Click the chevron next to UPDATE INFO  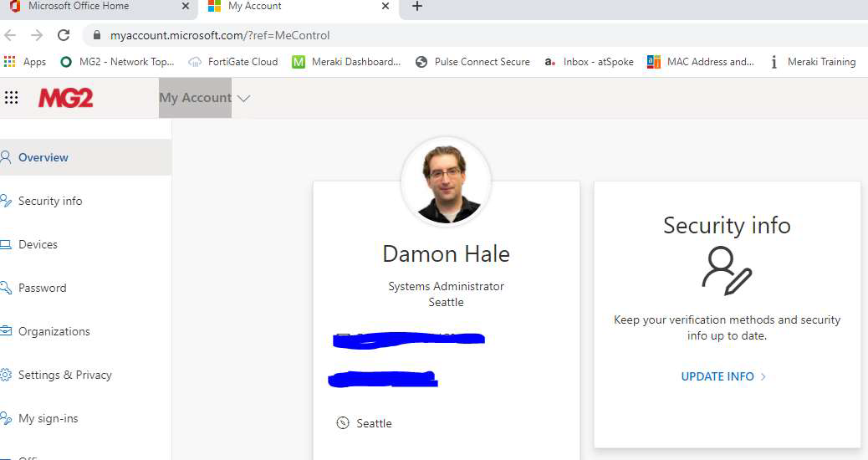[763, 377]
